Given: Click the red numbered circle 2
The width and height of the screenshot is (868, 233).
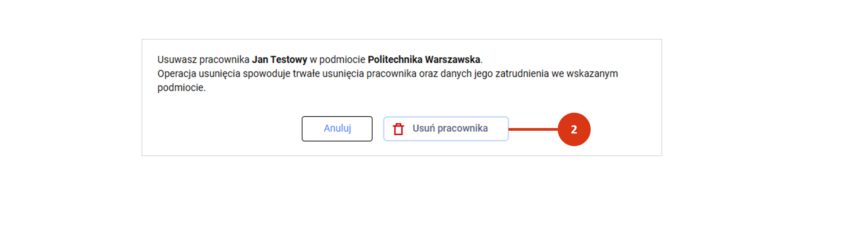Looking at the screenshot, I should [x=574, y=129].
